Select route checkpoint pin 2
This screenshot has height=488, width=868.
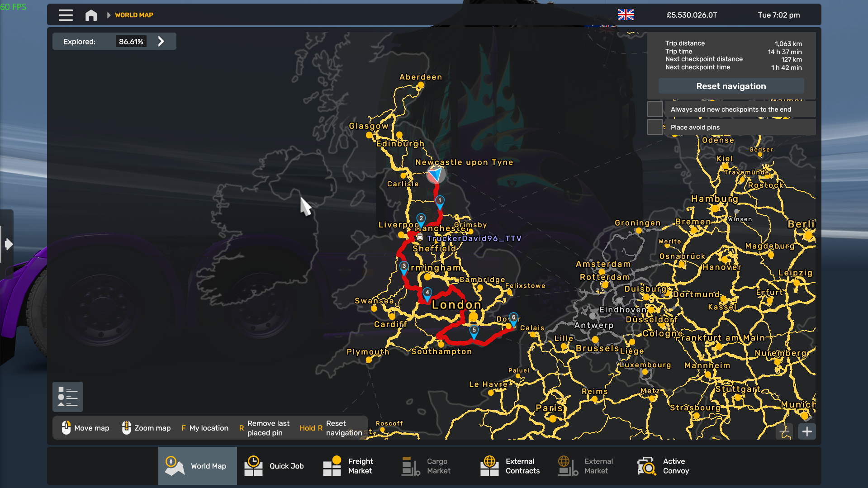point(421,220)
